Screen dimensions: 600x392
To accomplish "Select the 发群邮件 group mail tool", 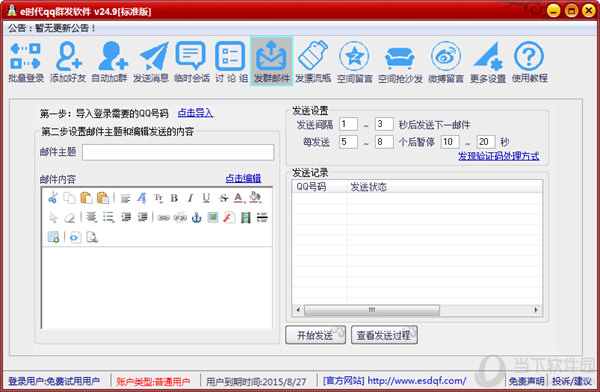I will (x=272, y=62).
